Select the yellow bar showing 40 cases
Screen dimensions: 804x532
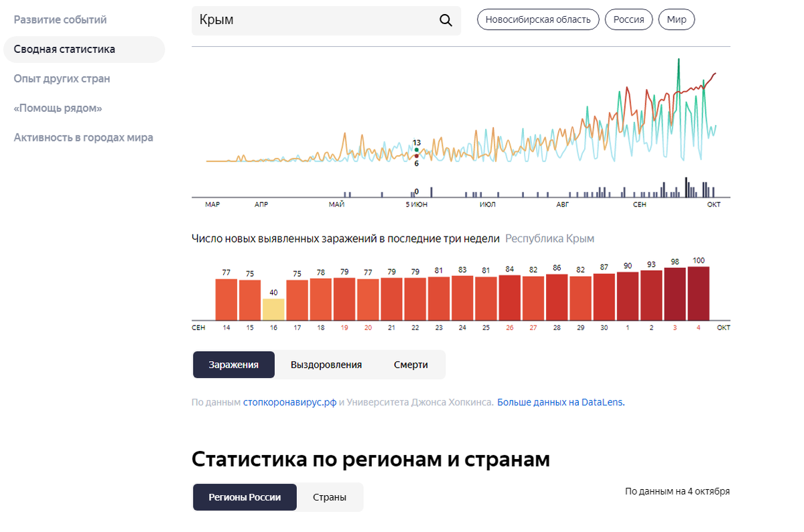[x=273, y=310]
